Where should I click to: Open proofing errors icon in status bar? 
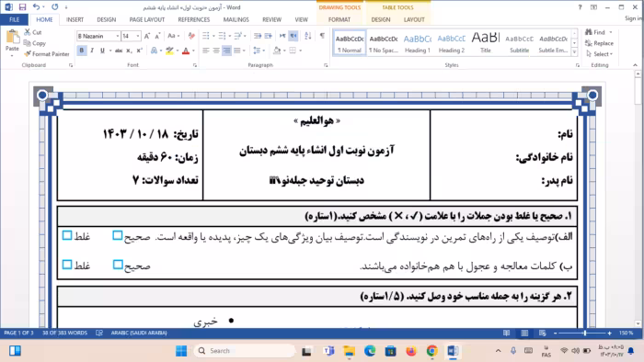coord(99,333)
